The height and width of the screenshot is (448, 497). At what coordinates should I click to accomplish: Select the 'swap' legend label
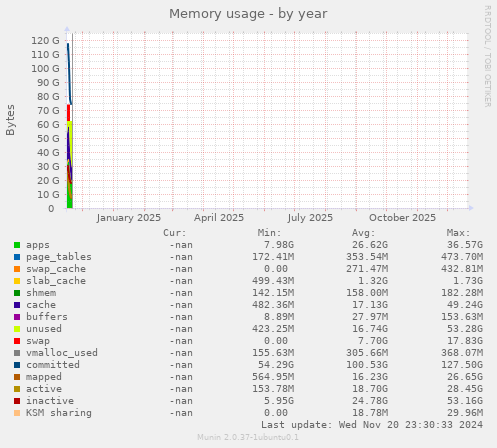tap(38, 341)
